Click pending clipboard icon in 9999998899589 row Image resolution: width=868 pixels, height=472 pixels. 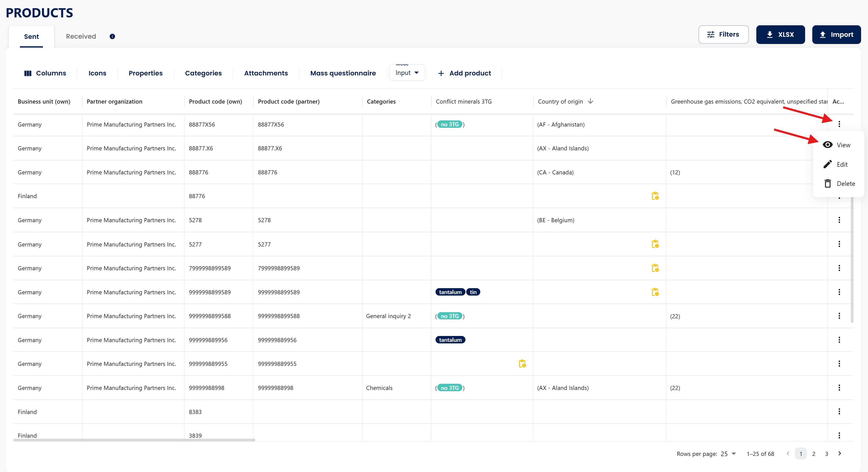655,292
